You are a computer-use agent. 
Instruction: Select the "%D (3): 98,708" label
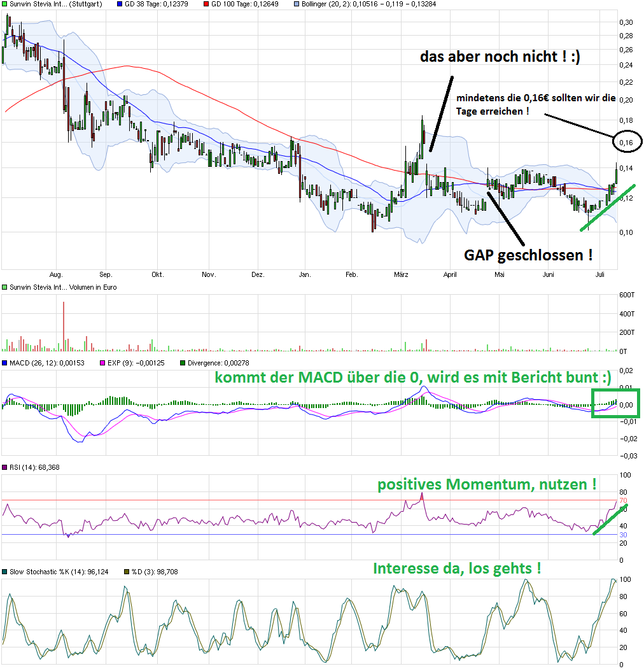coord(155,572)
